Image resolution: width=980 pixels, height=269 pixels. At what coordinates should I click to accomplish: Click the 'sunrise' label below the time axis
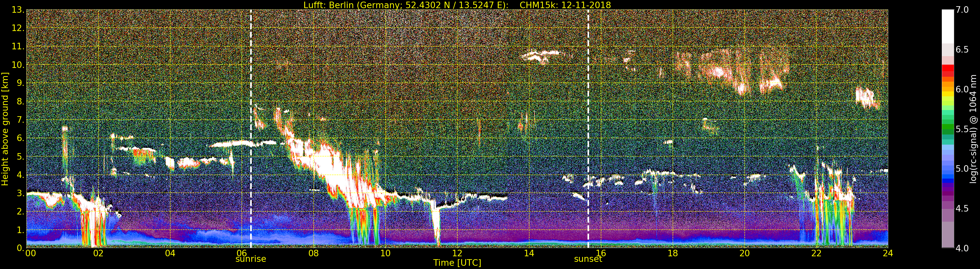coord(251,259)
